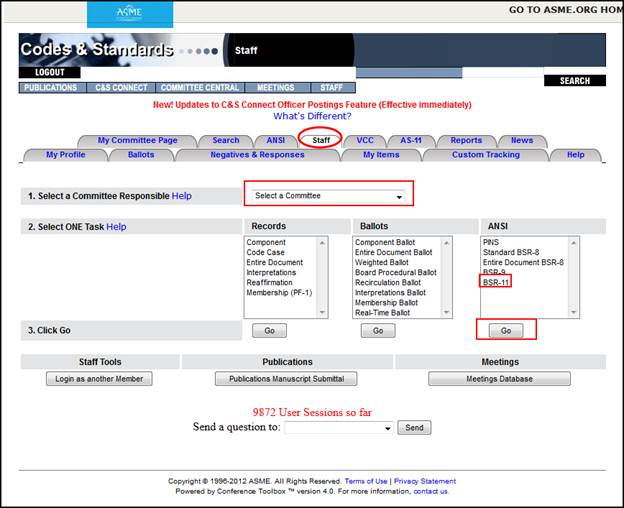Click ANSI list scroll up arrow

573,243
